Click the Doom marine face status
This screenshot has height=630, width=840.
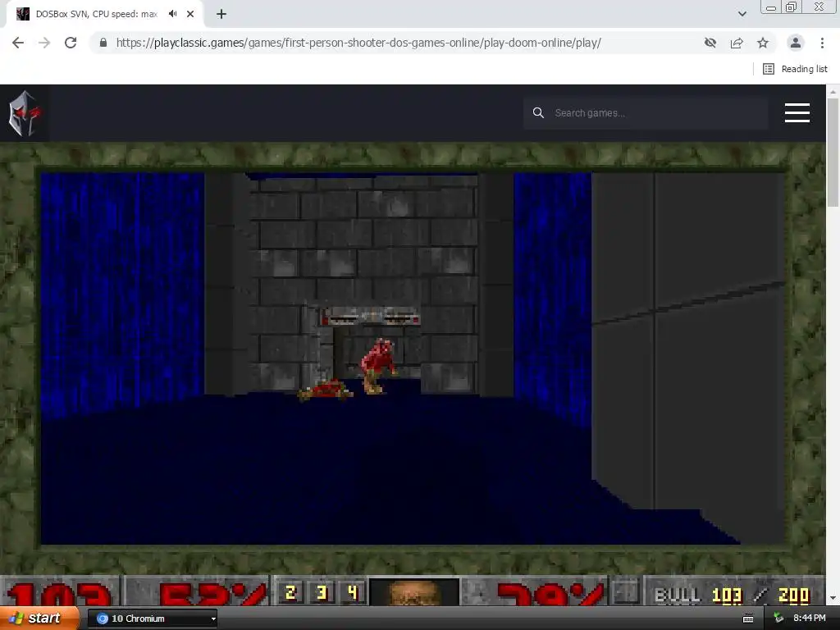413,592
